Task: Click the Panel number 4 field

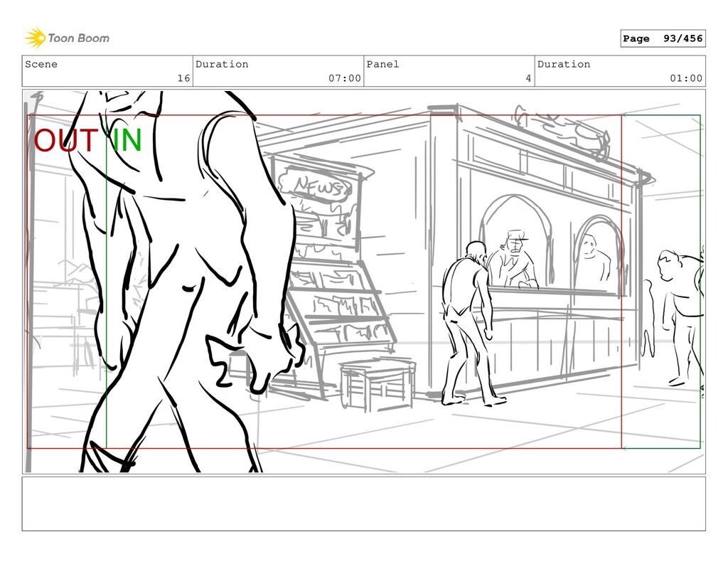Action: (528, 78)
